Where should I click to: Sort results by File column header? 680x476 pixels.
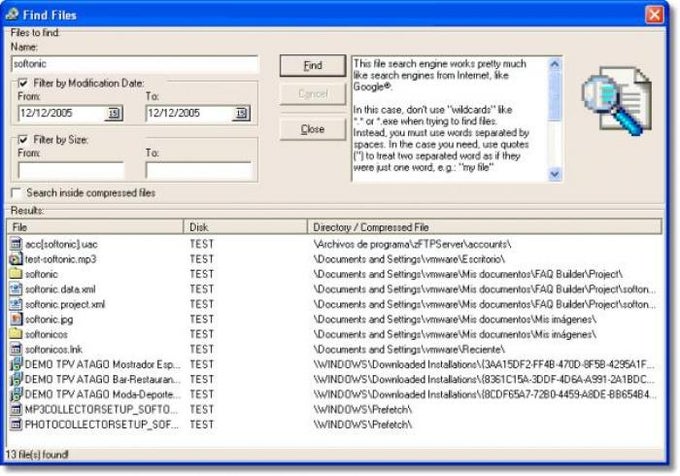point(95,227)
